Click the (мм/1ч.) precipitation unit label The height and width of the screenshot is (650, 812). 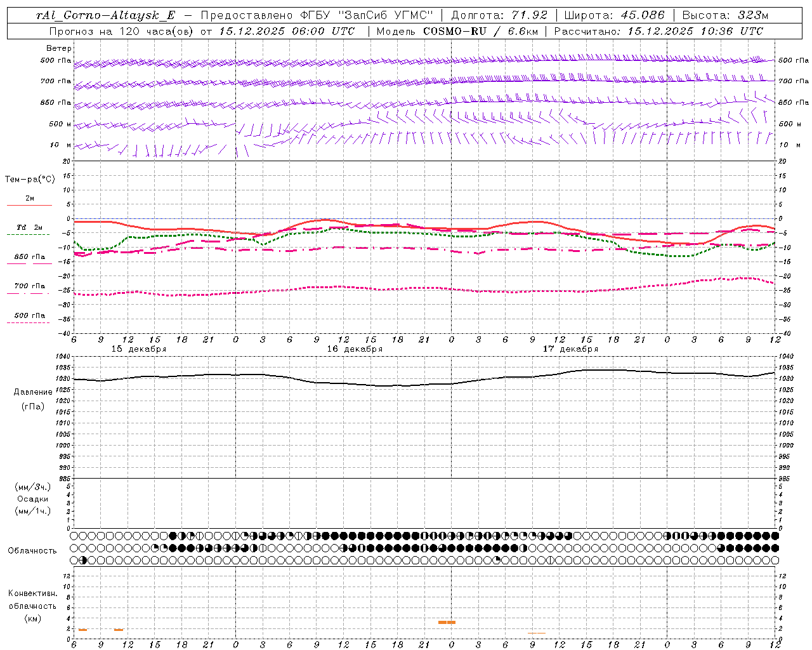pos(33,511)
